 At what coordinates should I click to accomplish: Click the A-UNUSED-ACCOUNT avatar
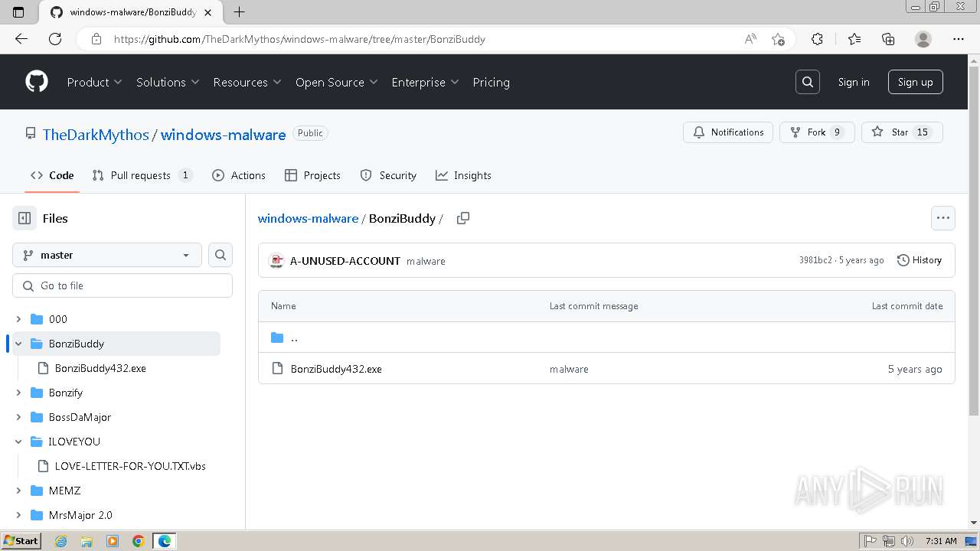[x=276, y=261]
